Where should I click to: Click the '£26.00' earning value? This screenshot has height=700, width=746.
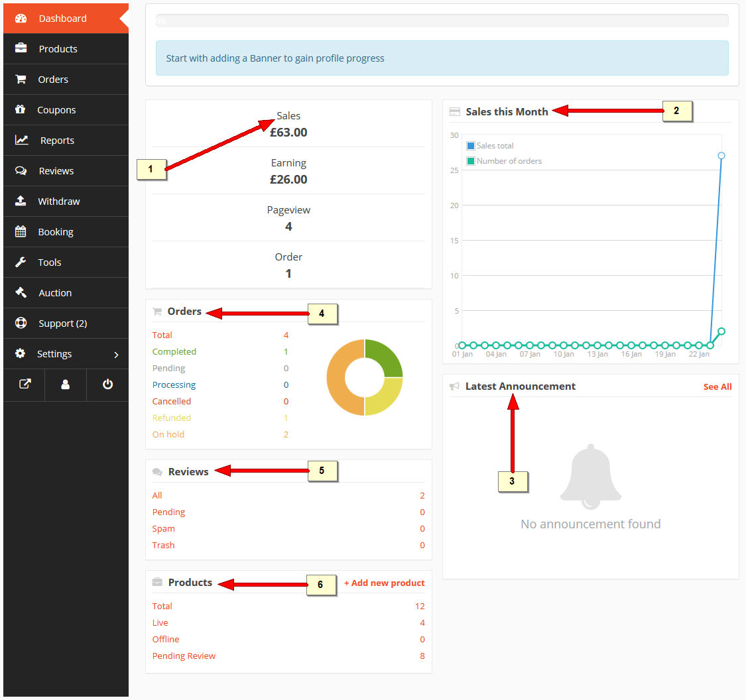pos(288,179)
